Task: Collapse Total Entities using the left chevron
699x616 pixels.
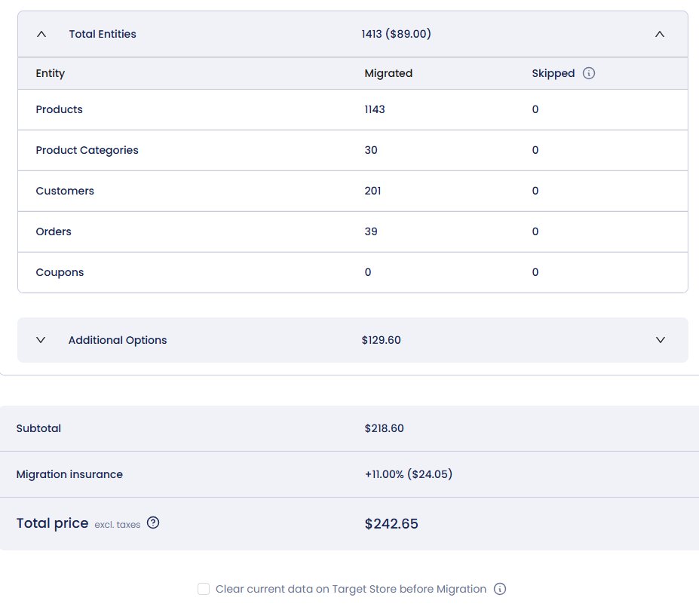Action: pos(41,34)
